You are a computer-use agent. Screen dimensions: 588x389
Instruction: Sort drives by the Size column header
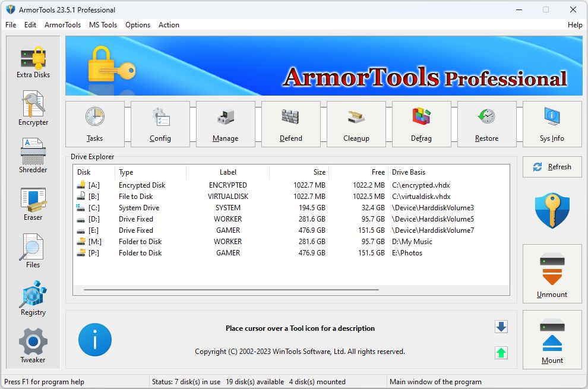click(x=299, y=172)
